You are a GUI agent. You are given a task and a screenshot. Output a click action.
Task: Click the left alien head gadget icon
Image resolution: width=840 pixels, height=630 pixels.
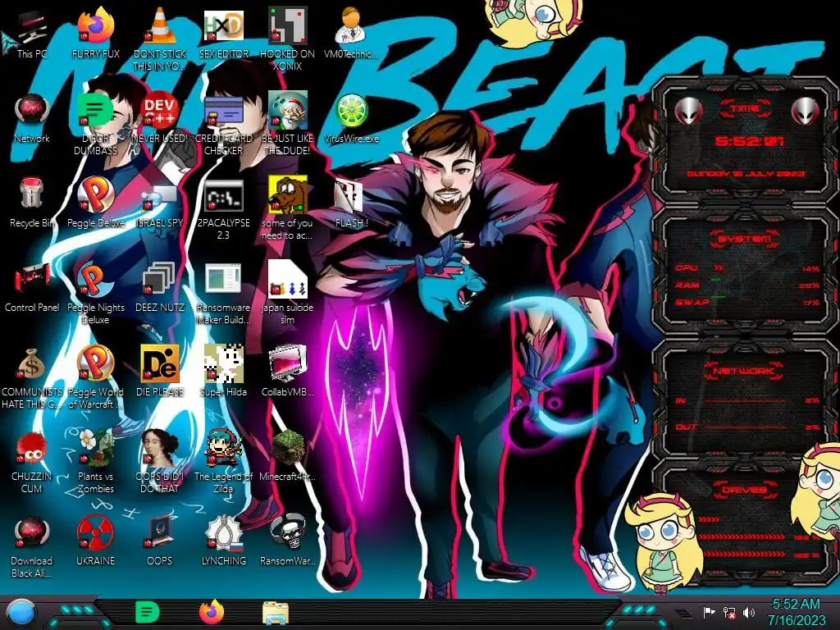pos(688,112)
